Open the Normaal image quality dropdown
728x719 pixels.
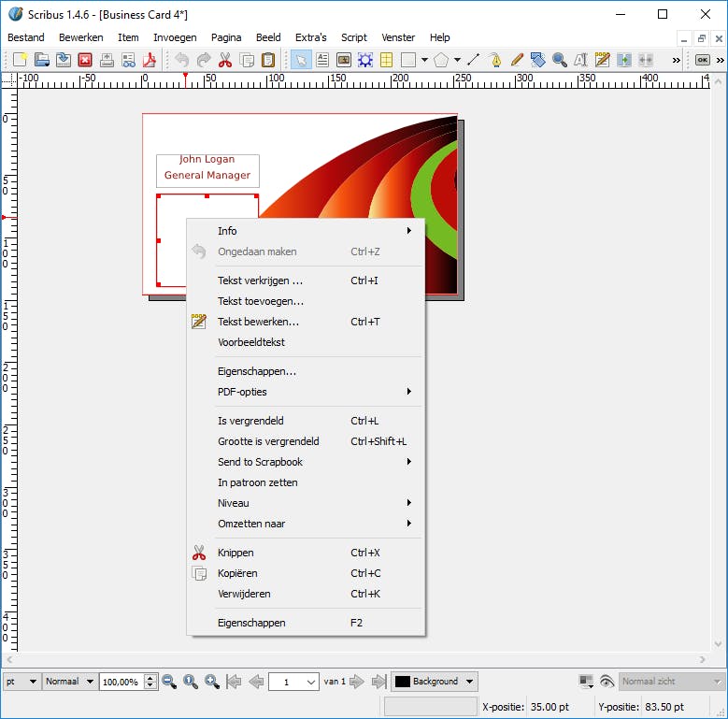70,682
